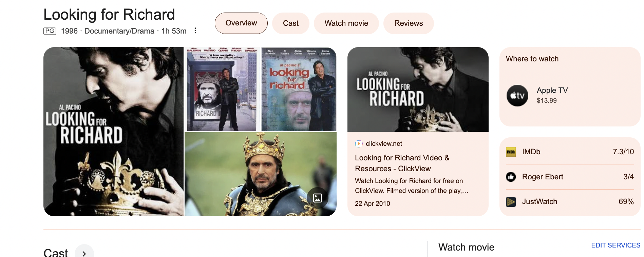Click the IMDb logo icon
Image resolution: width=644 pixels, height=257 pixels.
511,152
